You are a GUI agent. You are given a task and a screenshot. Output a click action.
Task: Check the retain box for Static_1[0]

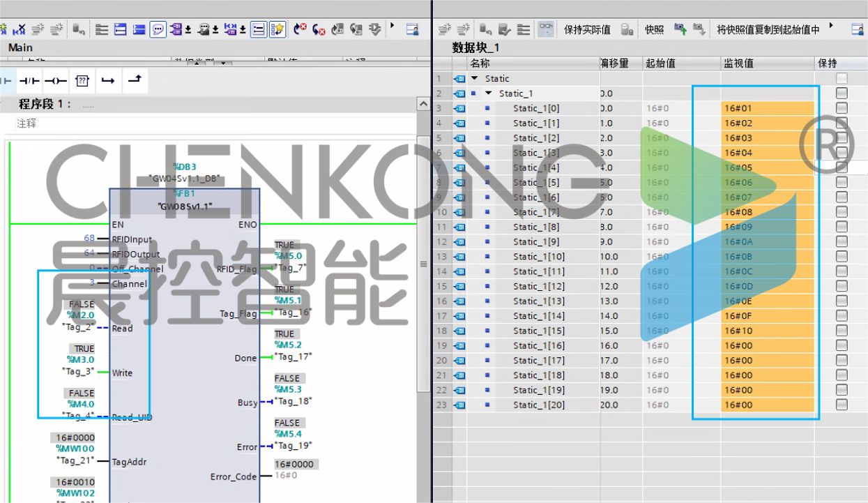(x=842, y=108)
